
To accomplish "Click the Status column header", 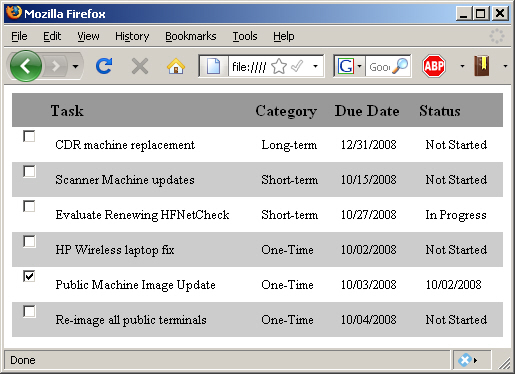I will (440, 111).
